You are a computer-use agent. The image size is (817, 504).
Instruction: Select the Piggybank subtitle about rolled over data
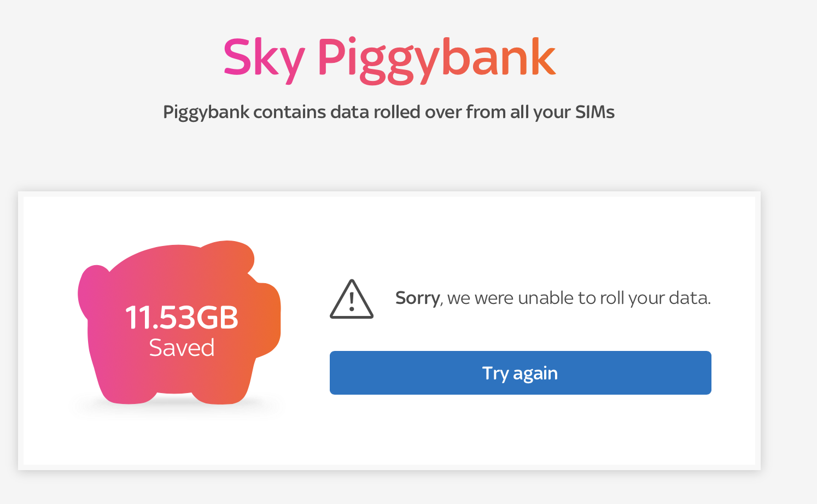click(x=388, y=112)
